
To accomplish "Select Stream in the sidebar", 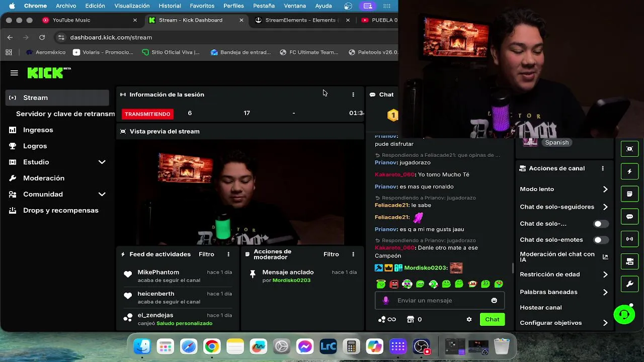I will pos(57,98).
